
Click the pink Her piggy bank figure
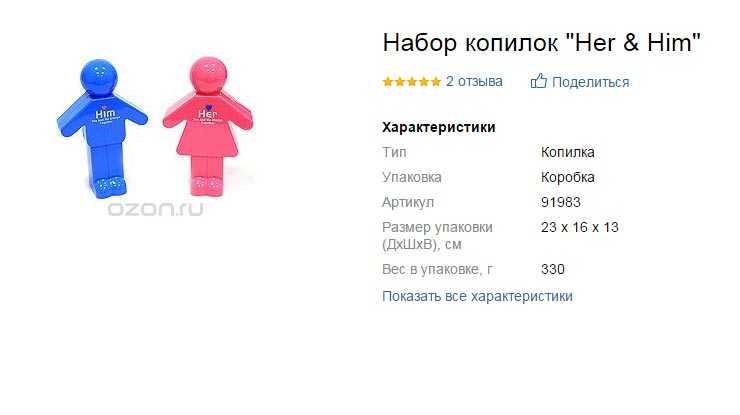(x=208, y=127)
